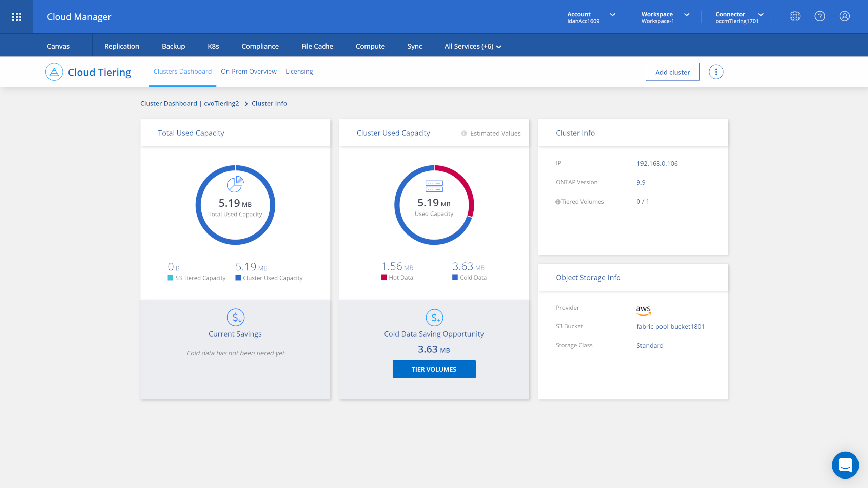868x488 pixels.
Task: Open the settings gear icon
Action: (x=795, y=16)
